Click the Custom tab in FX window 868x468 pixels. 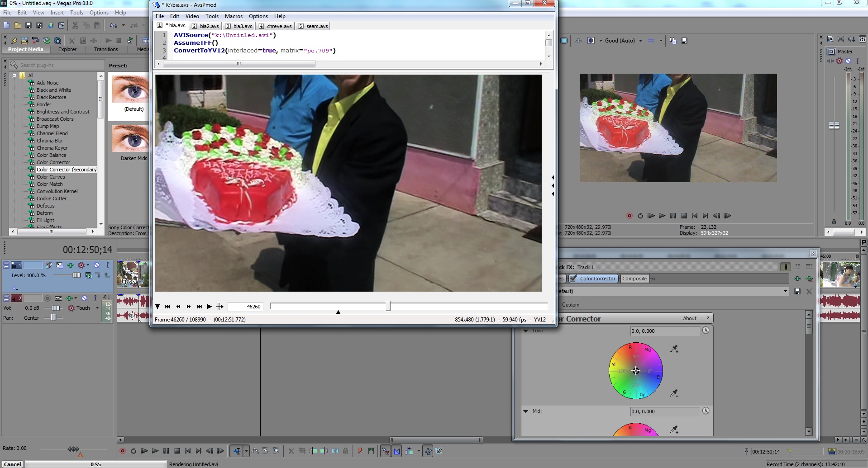coord(570,305)
